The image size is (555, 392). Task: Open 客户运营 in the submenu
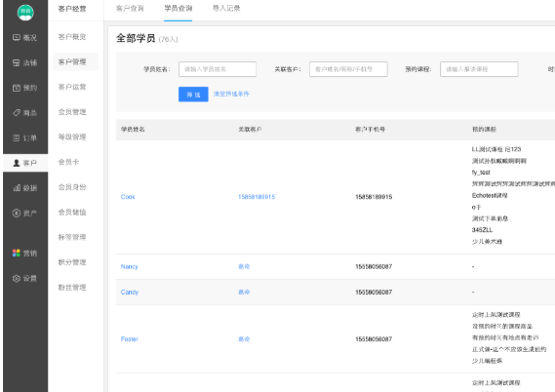(x=72, y=87)
